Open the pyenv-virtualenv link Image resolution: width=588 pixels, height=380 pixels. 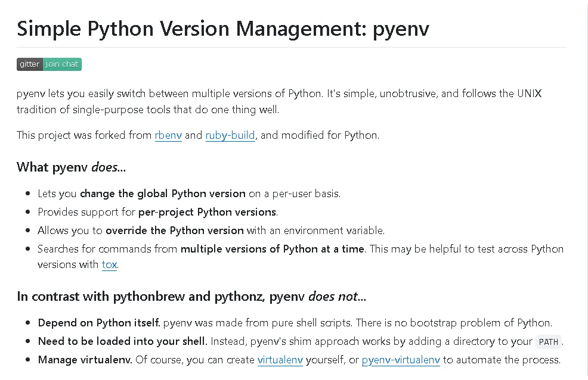[x=401, y=360]
